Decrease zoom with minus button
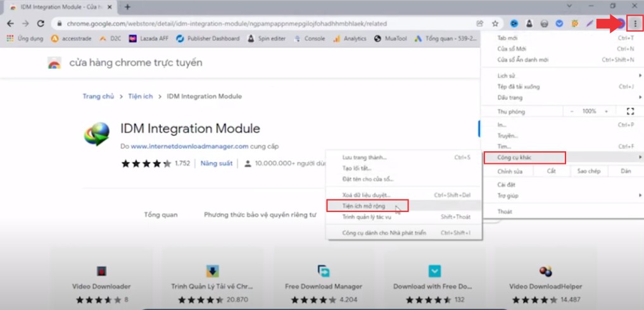 pyautogui.click(x=572, y=111)
